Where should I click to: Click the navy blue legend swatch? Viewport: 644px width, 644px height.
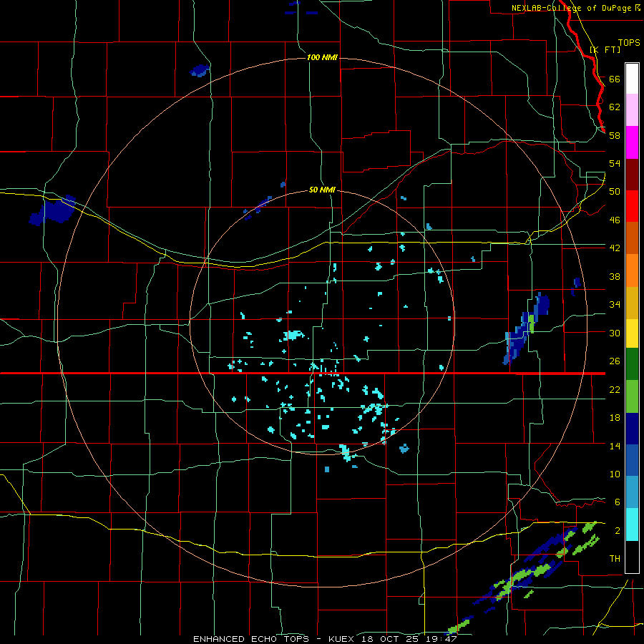tap(632, 429)
